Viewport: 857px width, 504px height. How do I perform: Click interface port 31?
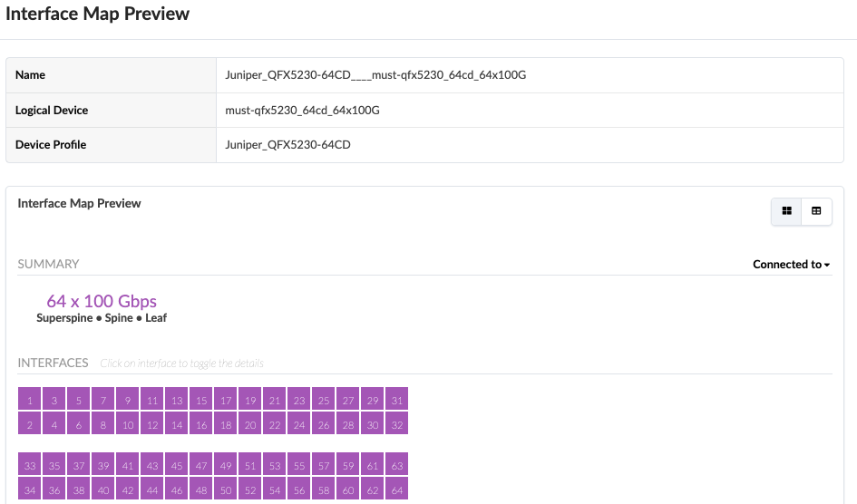397,399
